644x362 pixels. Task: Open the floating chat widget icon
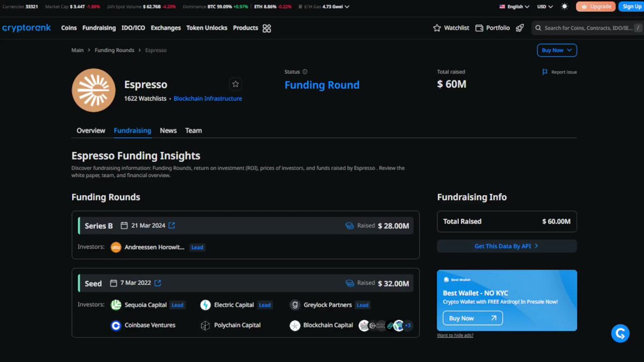tap(620, 334)
